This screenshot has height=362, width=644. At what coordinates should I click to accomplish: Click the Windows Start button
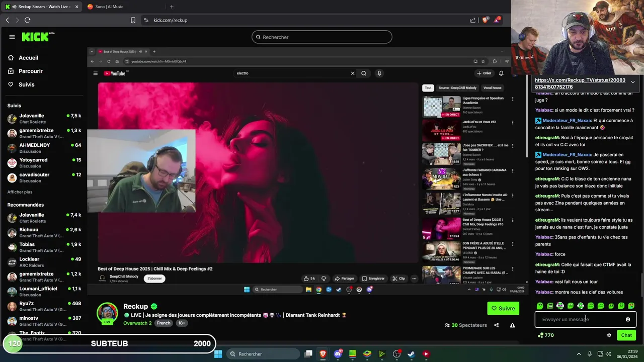tap(218, 354)
